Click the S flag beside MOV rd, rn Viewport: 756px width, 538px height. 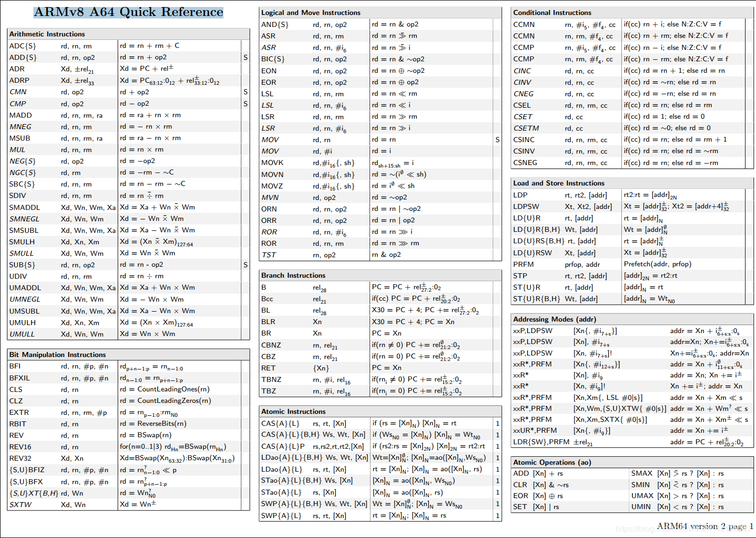497,140
